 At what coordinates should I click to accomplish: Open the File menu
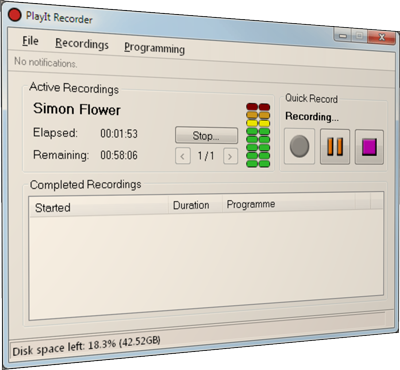point(30,41)
